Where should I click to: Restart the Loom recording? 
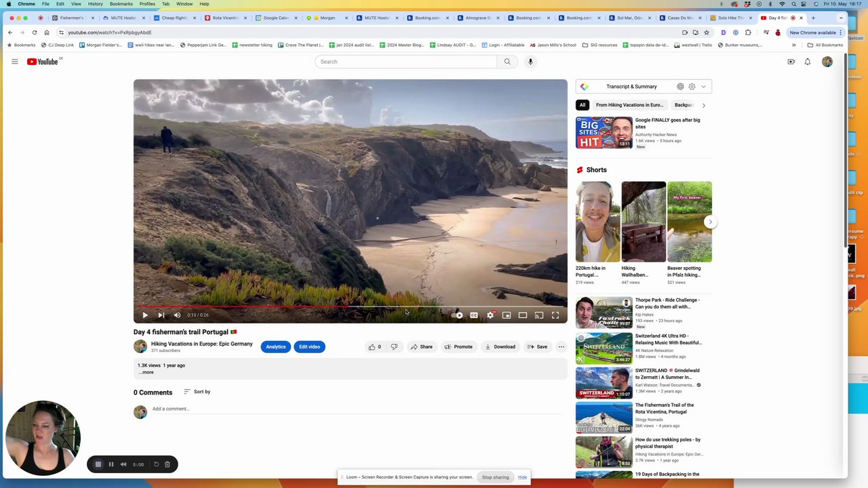[x=156, y=464]
